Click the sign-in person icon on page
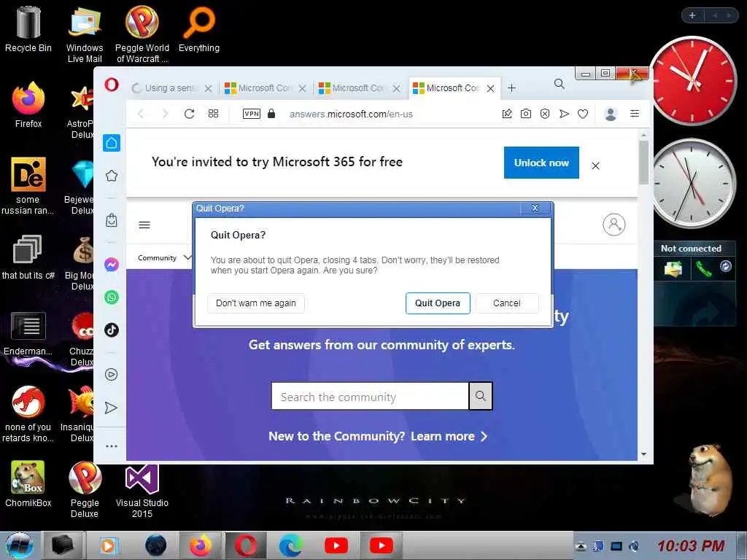The height and width of the screenshot is (560, 747). (x=614, y=225)
